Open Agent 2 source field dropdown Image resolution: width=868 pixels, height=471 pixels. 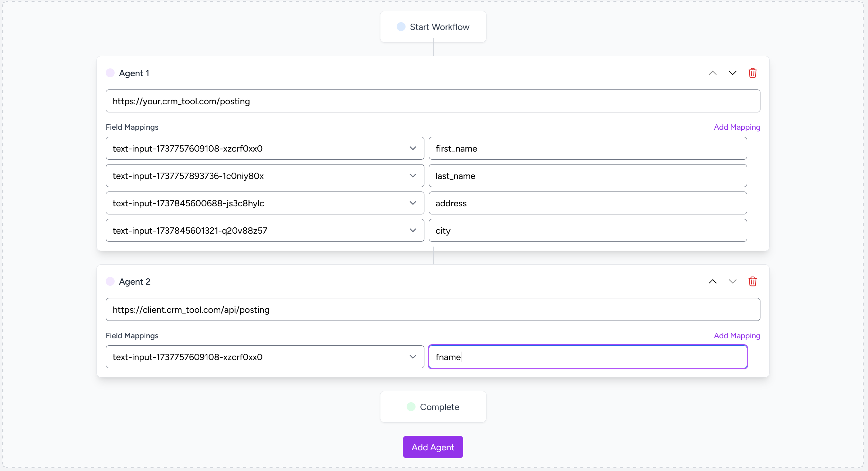pyautogui.click(x=265, y=357)
